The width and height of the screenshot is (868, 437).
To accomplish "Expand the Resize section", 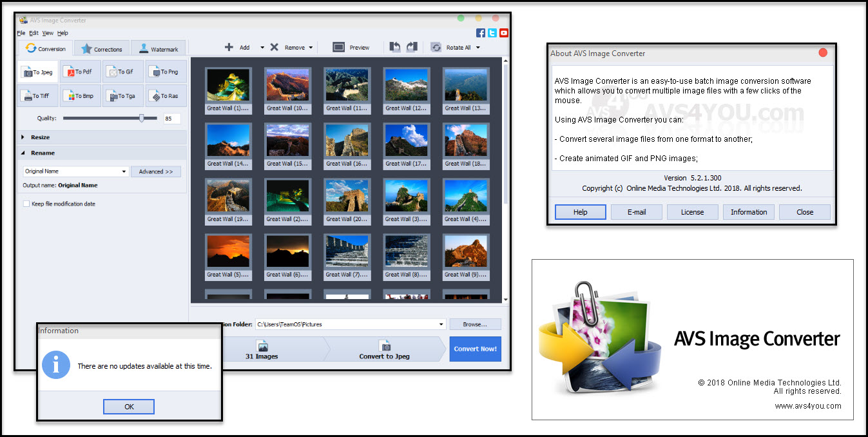I will pyautogui.click(x=103, y=137).
